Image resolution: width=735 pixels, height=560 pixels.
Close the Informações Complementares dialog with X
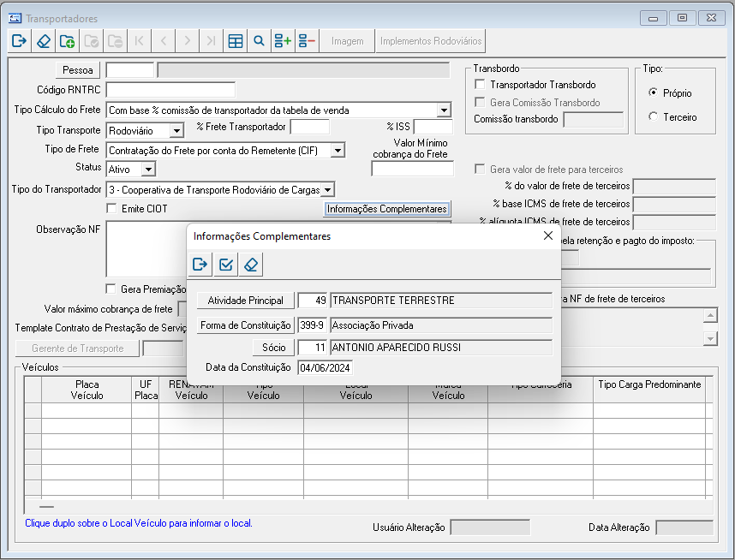548,235
